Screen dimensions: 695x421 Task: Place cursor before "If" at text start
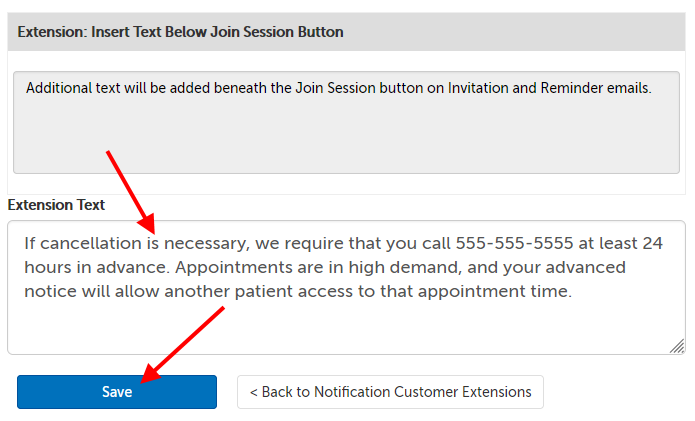25,243
